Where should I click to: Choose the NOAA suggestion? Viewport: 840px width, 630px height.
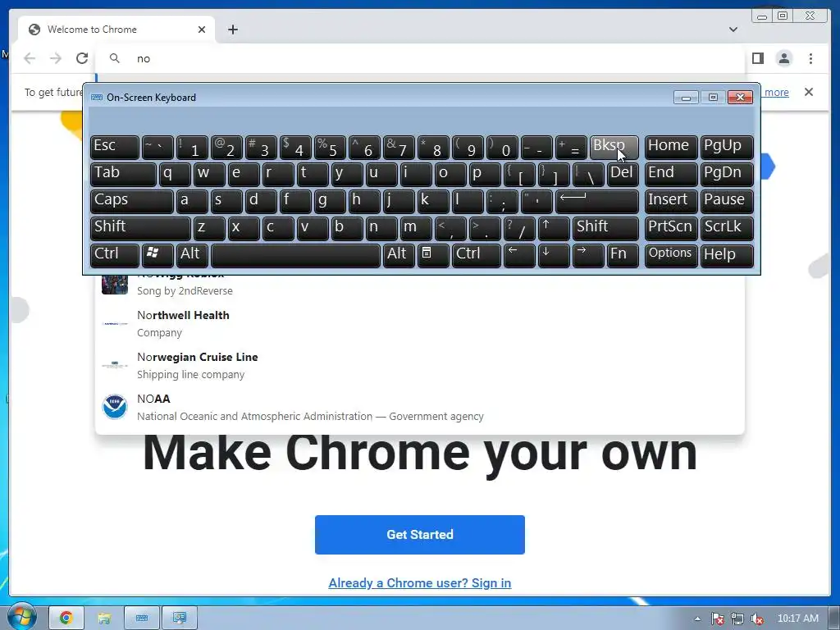pyautogui.click(x=420, y=407)
